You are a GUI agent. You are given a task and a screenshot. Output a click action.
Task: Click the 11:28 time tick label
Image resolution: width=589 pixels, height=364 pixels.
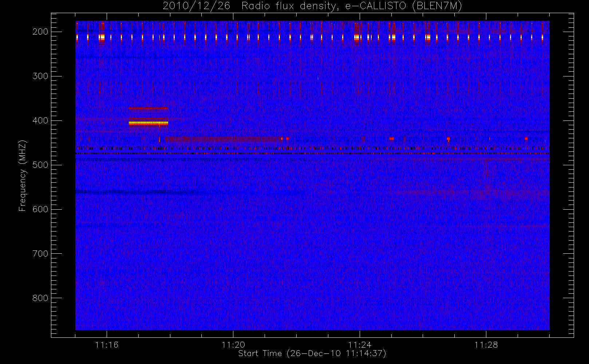pos(486,345)
